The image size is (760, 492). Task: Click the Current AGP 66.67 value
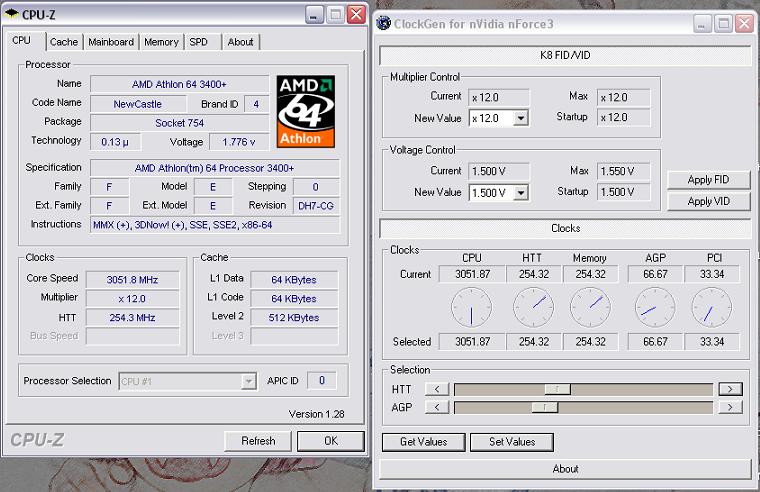pyautogui.click(x=655, y=274)
